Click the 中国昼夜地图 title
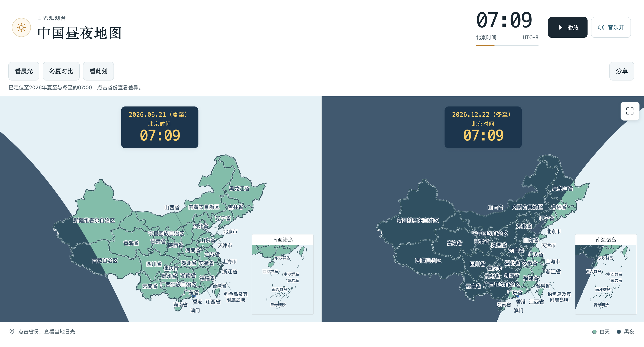Image resolution: width=644 pixels, height=347 pixels. pos(80,33)
